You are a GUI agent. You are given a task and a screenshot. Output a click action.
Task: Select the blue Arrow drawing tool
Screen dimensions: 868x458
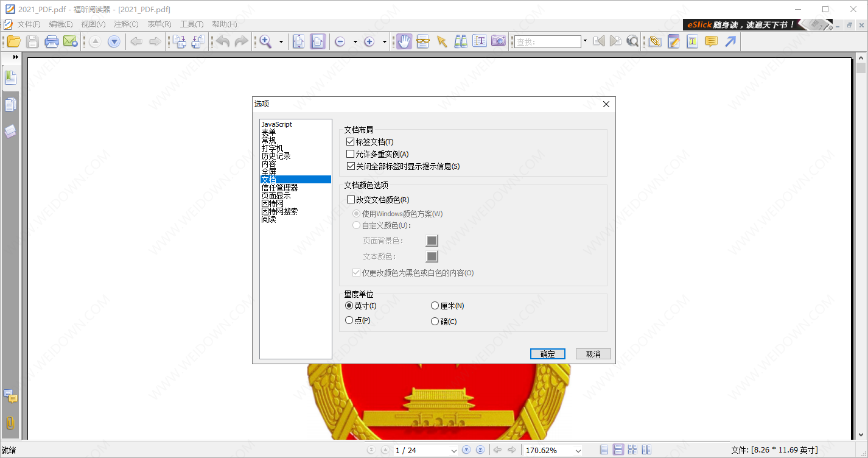730,41
